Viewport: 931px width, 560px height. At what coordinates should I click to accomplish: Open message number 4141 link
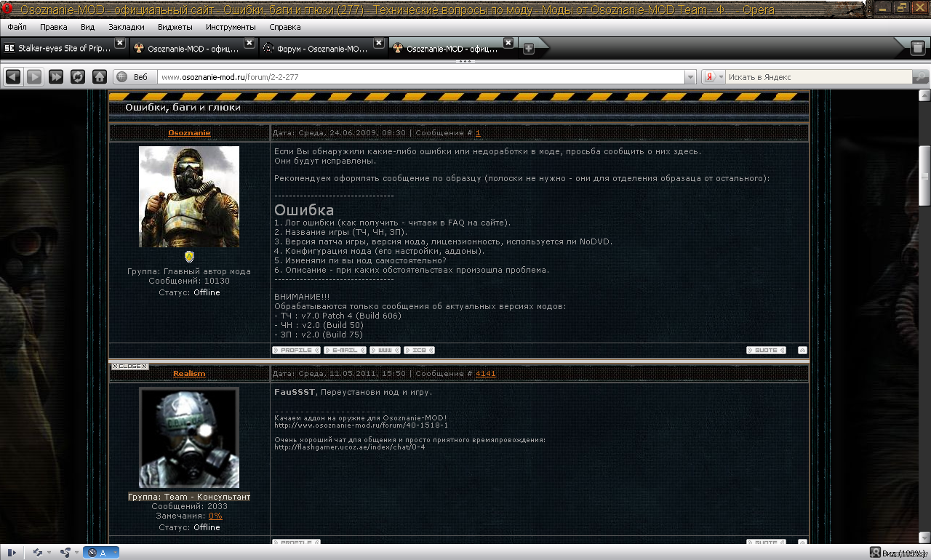click(486, 374)
